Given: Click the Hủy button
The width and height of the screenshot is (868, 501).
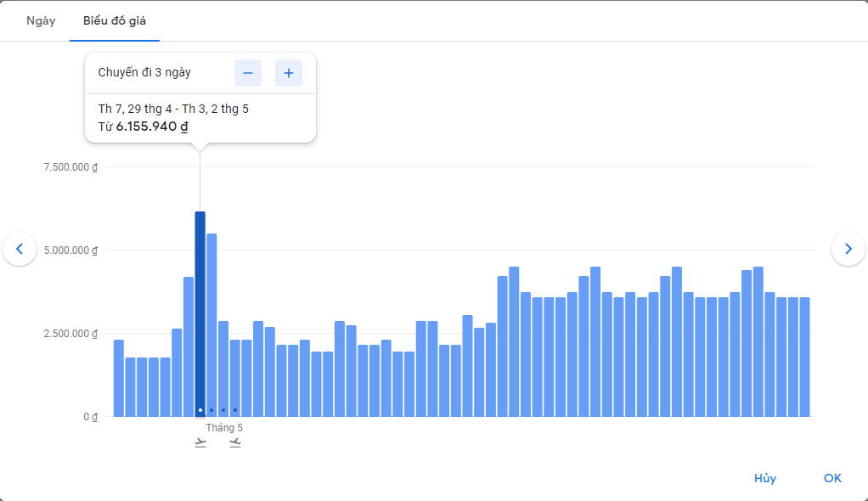Looking at the screenshot, I should pyautogui.click(x=765, y=478).
